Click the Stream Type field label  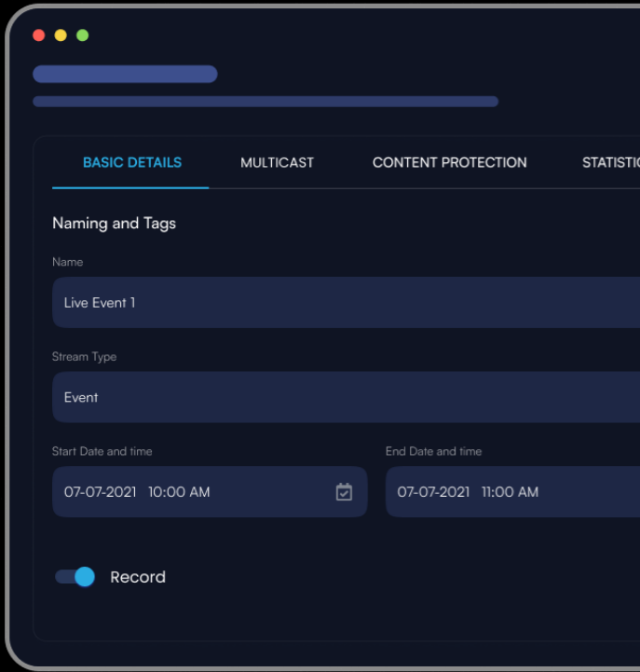(84, 357)
